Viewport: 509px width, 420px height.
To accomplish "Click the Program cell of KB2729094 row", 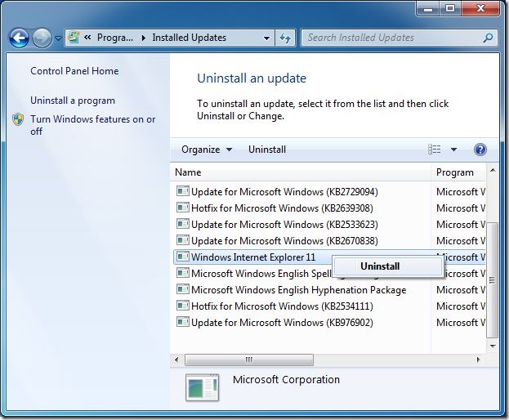I will [460, 192].
